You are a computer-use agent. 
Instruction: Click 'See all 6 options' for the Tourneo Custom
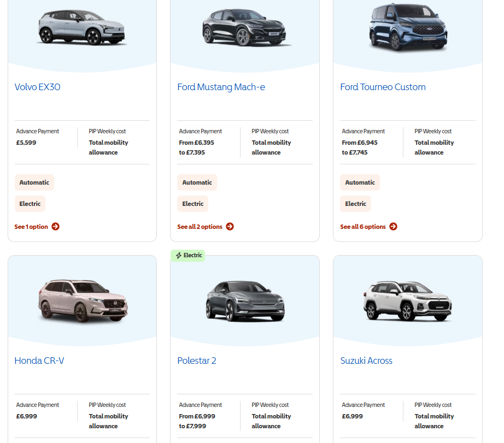tap(363, 227)
